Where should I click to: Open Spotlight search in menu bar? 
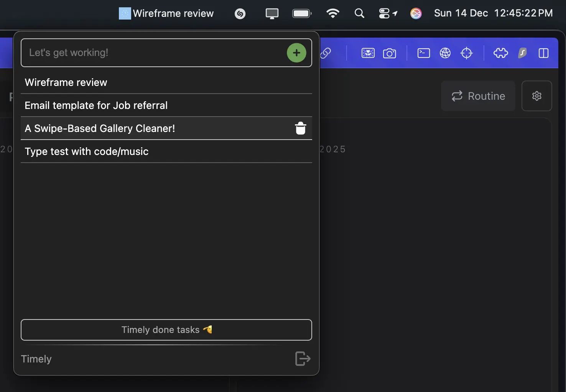[x=359, y=13]
